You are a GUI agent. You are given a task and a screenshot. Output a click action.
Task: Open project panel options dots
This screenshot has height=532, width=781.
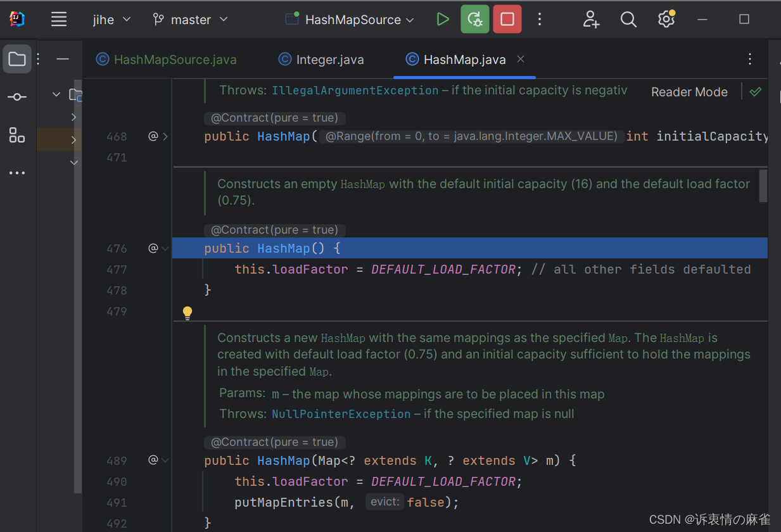[x=38, y=60]
